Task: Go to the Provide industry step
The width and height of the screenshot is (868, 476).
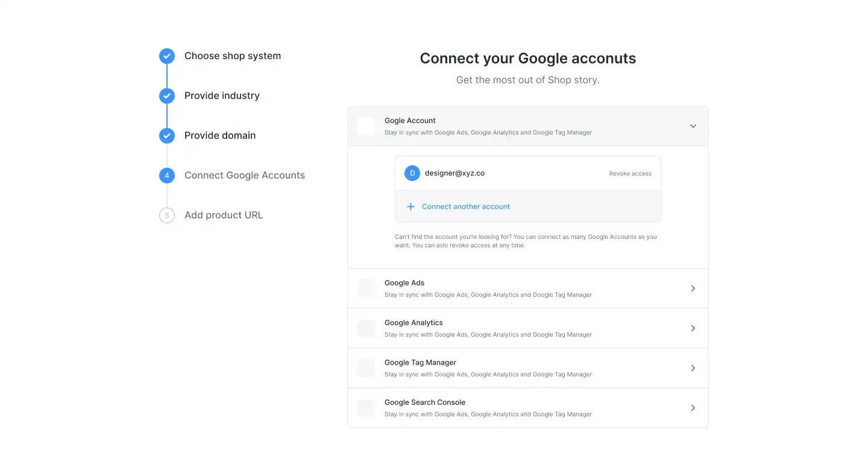Action: [222, 96]
